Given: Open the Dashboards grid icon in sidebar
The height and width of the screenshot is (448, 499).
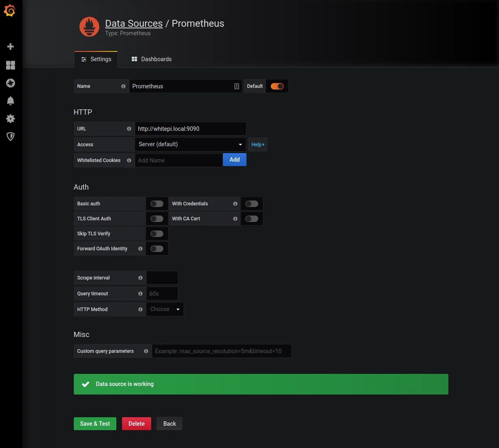Looking at the screenshot, I should 11,65.
